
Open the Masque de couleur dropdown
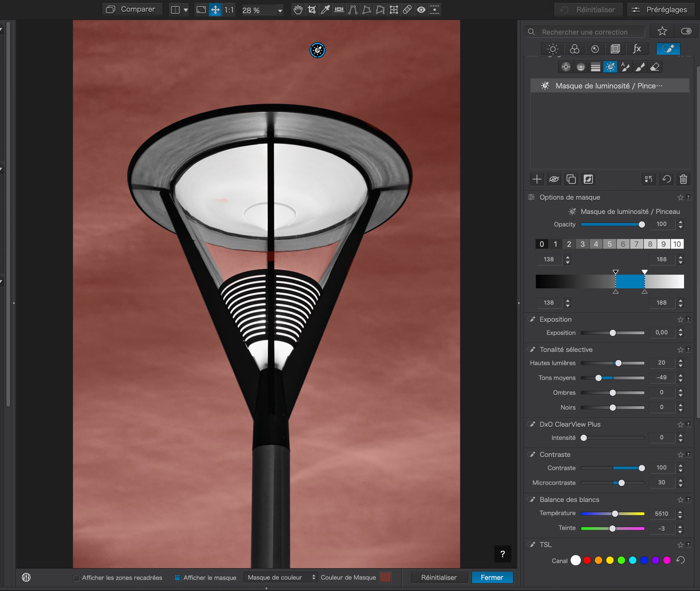pos(280,578)
